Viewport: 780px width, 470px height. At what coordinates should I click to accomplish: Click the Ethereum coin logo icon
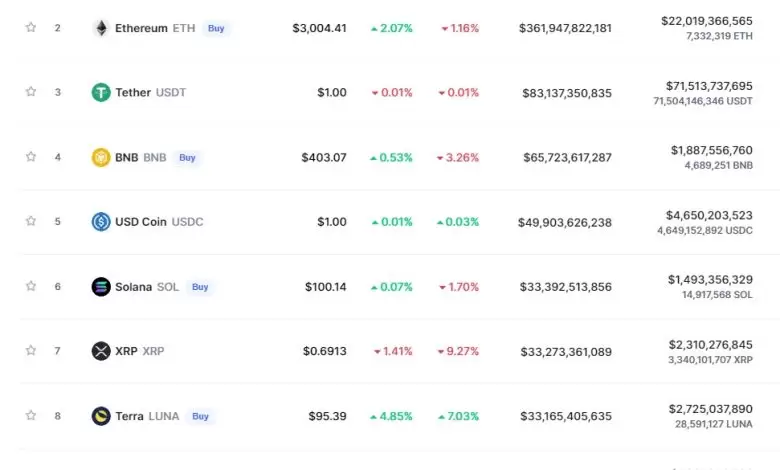(101, 28)
